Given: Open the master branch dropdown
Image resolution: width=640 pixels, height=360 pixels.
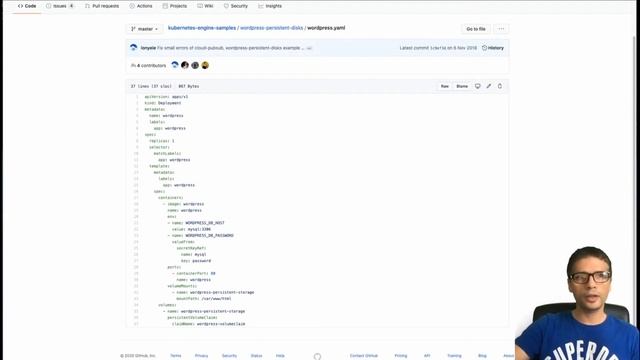Looking at the screenshot, I should click(x=144, y=29).
